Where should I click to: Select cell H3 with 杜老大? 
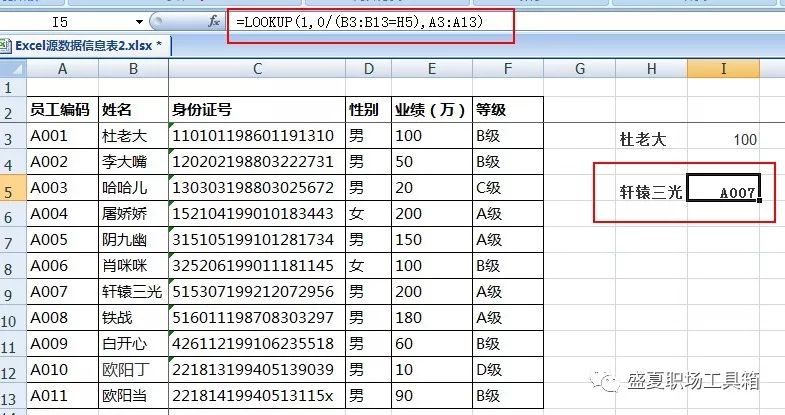651,136
